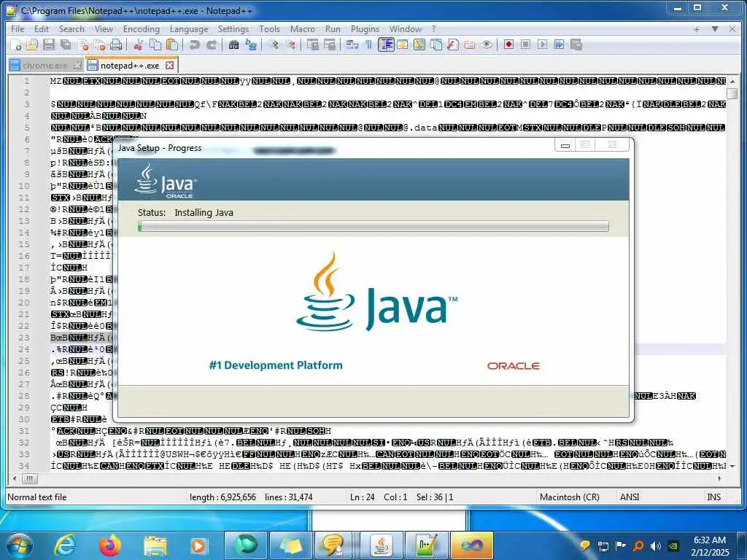Open ANSI encoding selector in status bar

tap(630, 497)
